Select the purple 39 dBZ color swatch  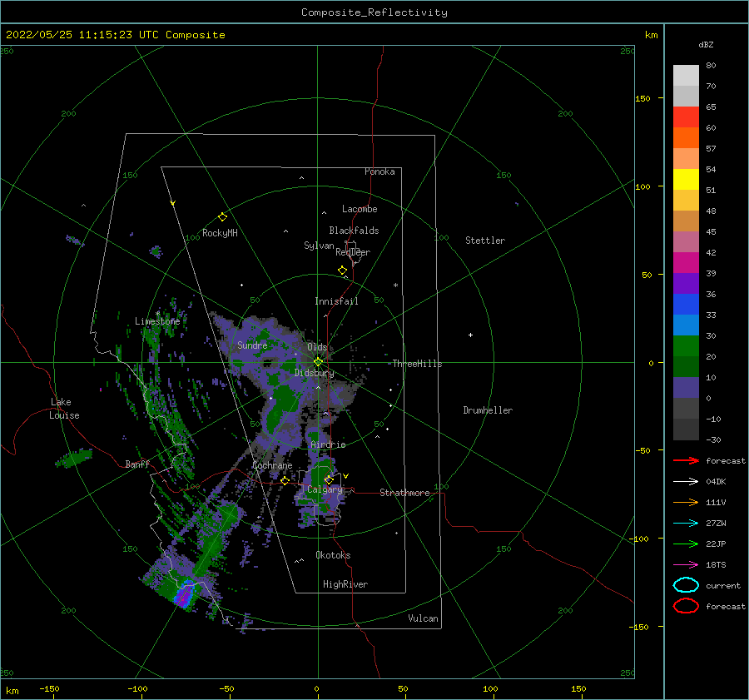(686, 283)
